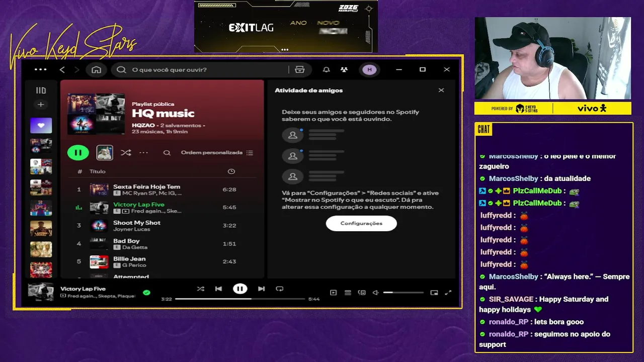
Task: Open the playlist preview thumbnail beside pause
Action: 105,152
